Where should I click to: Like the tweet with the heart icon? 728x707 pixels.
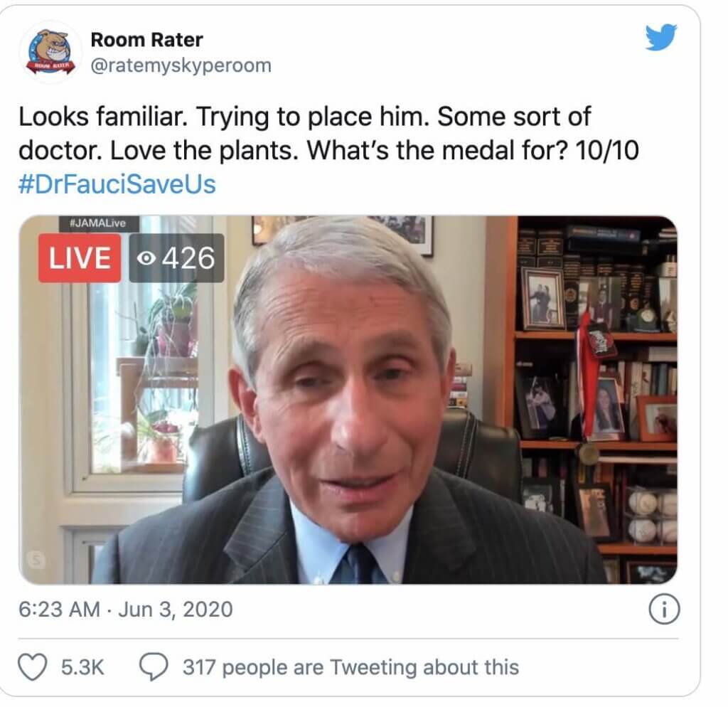point(33,667)
